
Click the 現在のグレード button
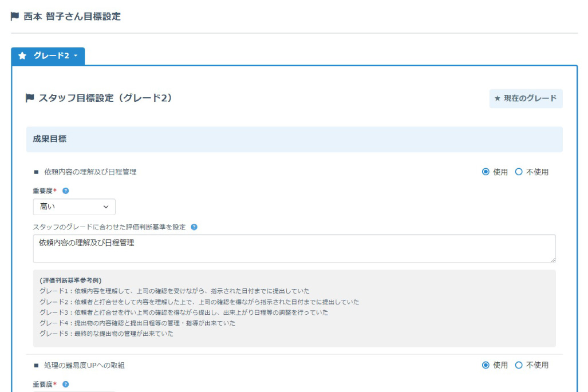tap(526, 98)
